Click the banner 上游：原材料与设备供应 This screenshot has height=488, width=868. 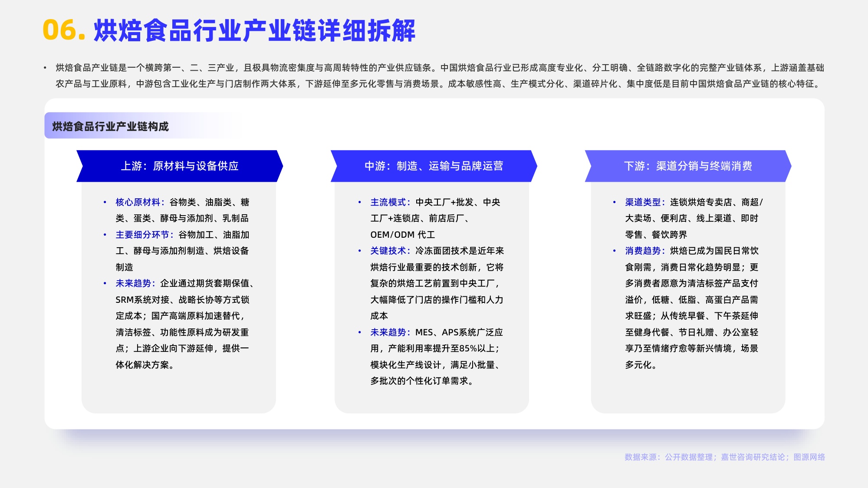(180, 166)
